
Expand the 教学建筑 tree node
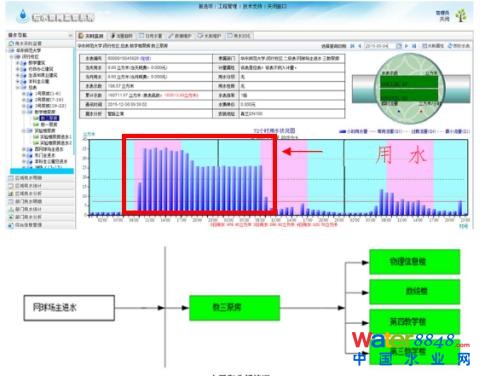[18, 63]
